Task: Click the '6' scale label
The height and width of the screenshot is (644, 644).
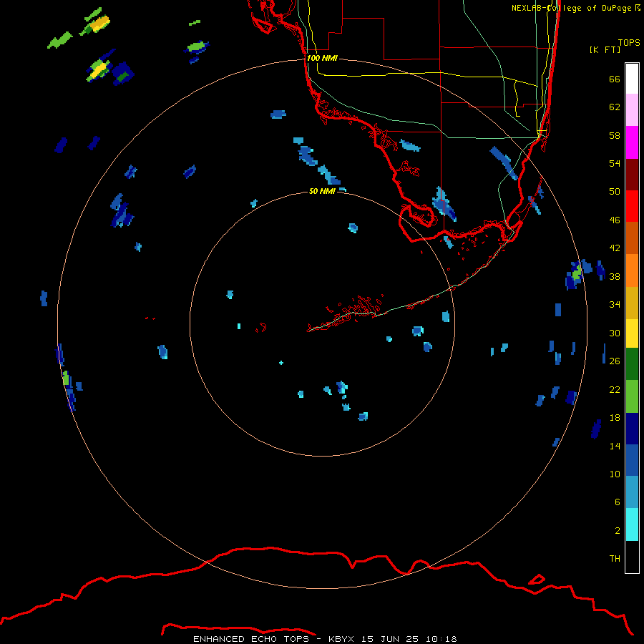Action: tap(618, 502)
